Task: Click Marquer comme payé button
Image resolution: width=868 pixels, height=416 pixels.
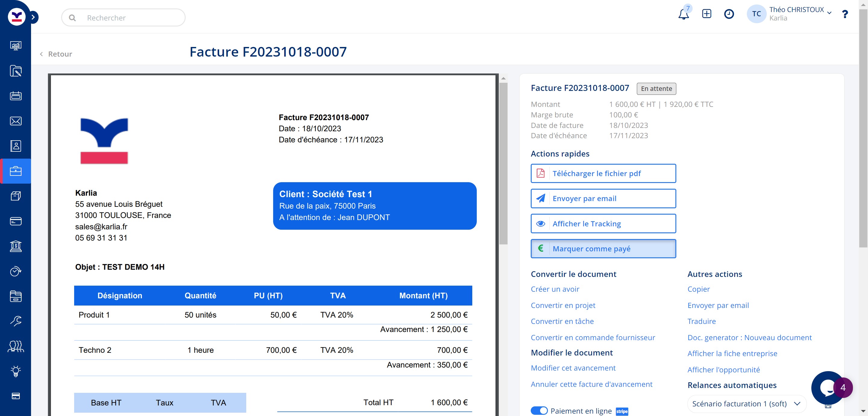Action: click(603, 248)
